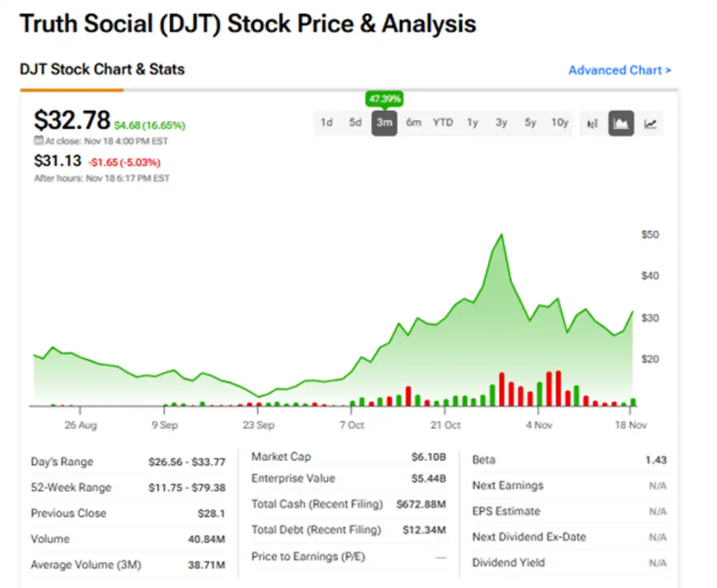Click the $5.44B enterprise value
The height and width of the screenshot is (588, 717).
click(429, 478)
